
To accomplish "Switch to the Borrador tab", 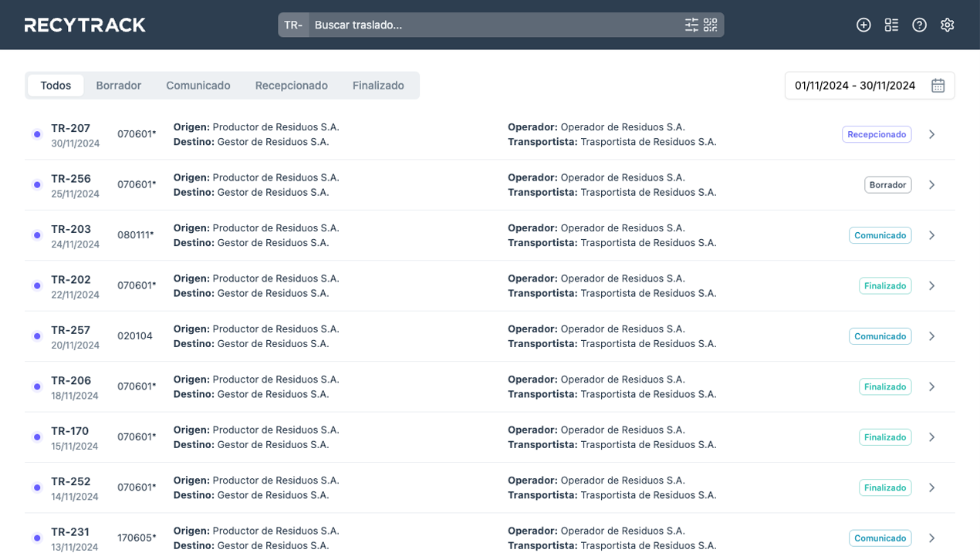I will coord(118,85).
